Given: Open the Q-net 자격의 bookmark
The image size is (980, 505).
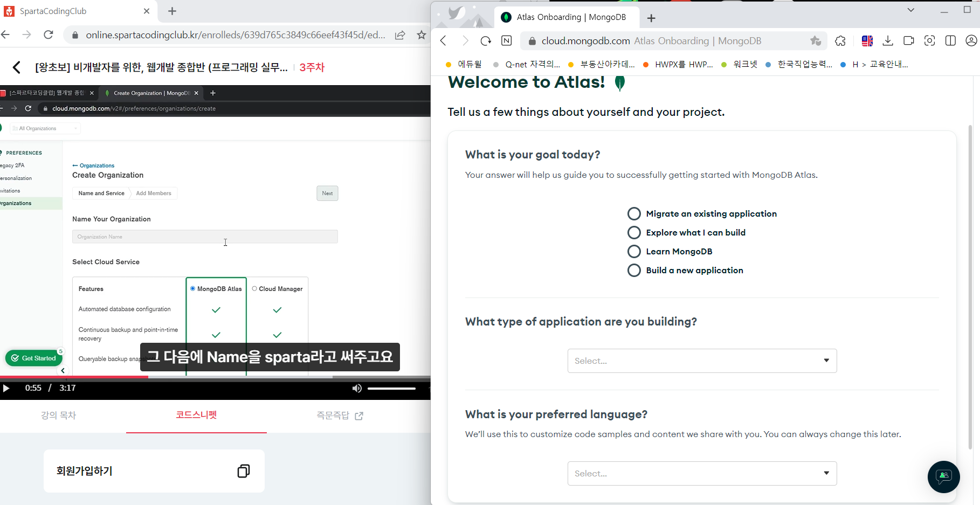Looking at the screenshot, I should [x=527, y=64].
